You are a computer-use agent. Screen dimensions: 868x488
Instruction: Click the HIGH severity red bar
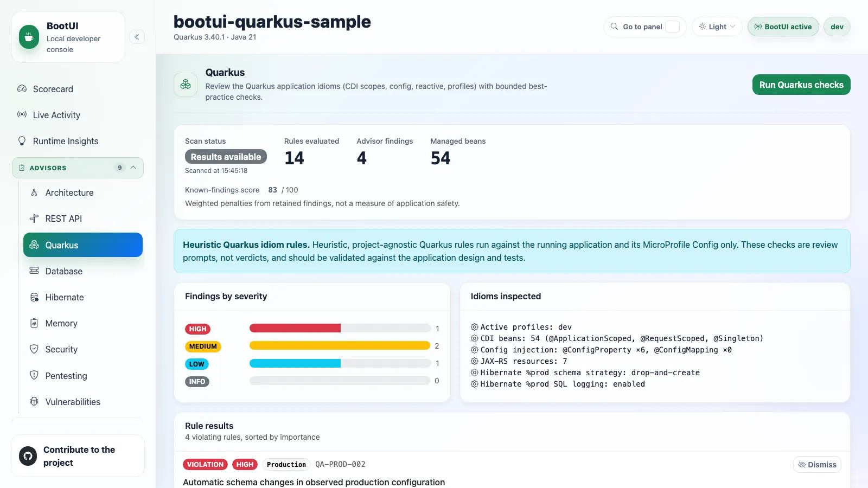click(x=295, y=328)
